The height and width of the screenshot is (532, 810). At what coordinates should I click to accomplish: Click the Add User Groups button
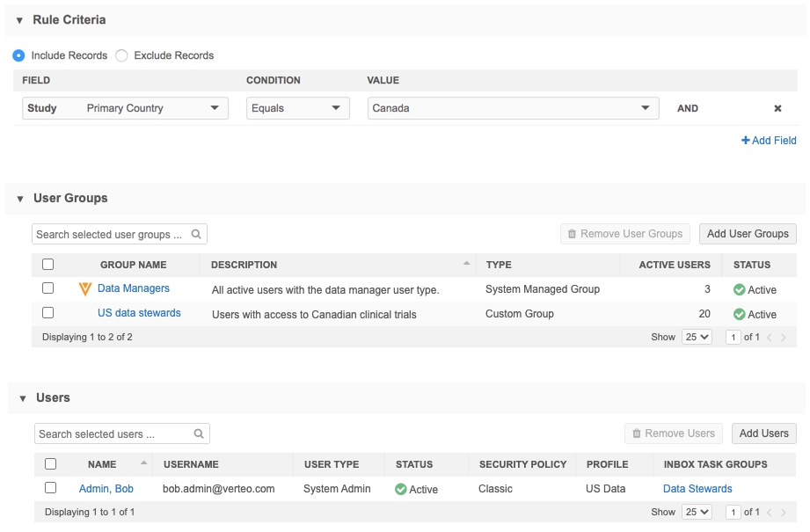point(748,234)
